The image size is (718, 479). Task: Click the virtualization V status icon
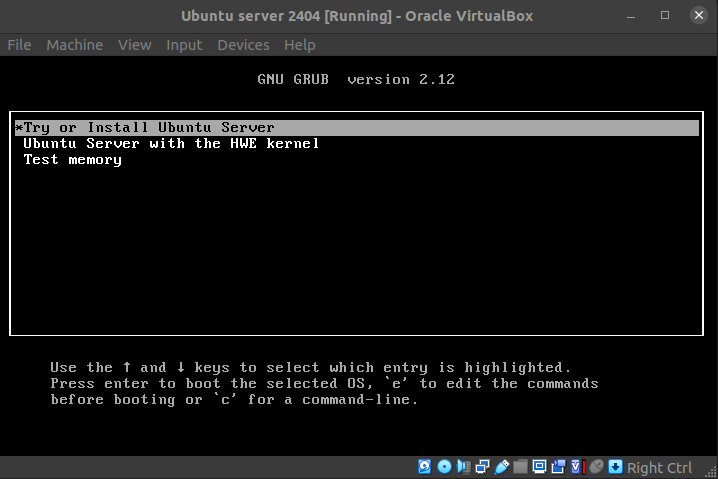(x=577, y=467)
